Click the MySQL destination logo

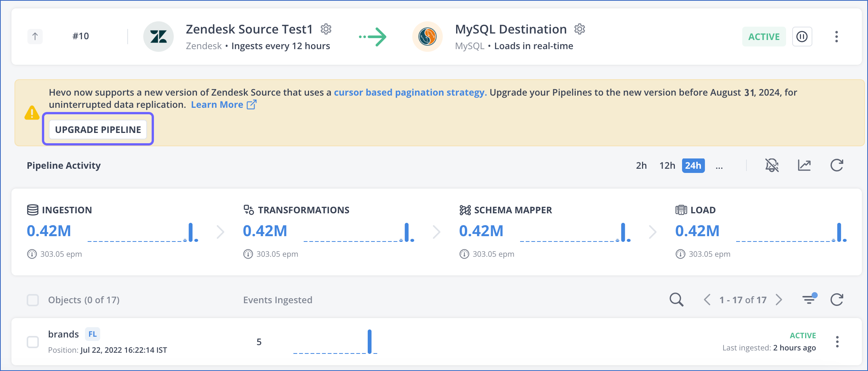click(x=428, y=37)
